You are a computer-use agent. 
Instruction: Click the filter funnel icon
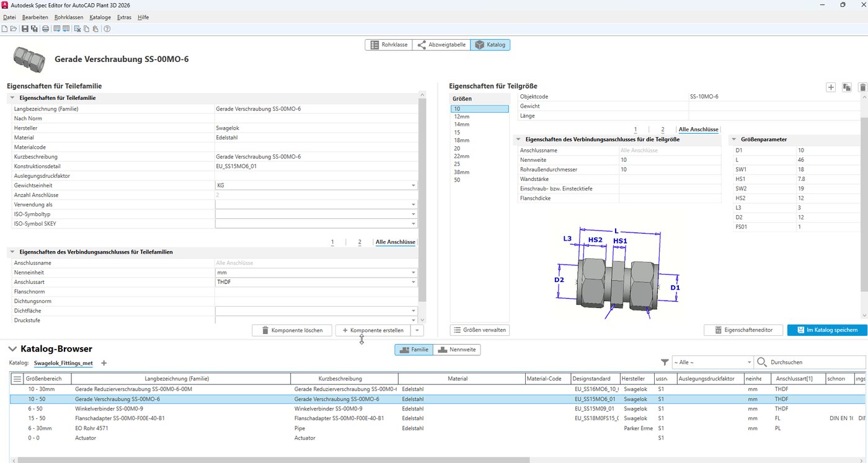(665, 362)
